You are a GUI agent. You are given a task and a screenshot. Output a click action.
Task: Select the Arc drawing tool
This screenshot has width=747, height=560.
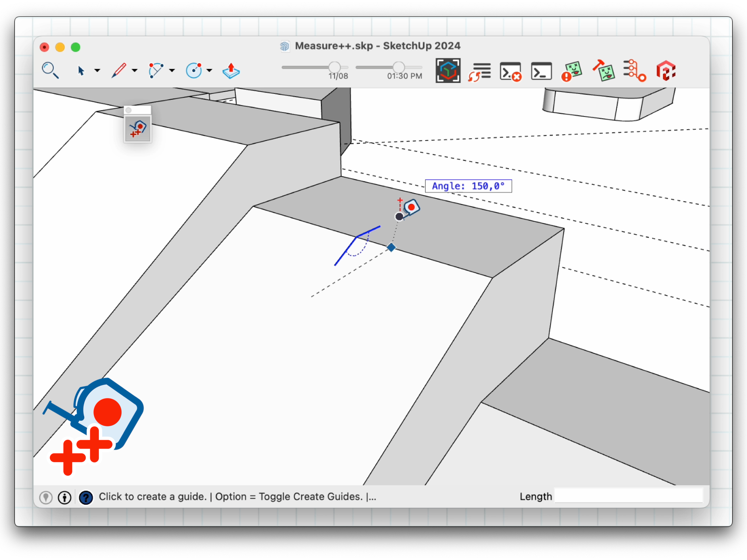click(156, 70)
